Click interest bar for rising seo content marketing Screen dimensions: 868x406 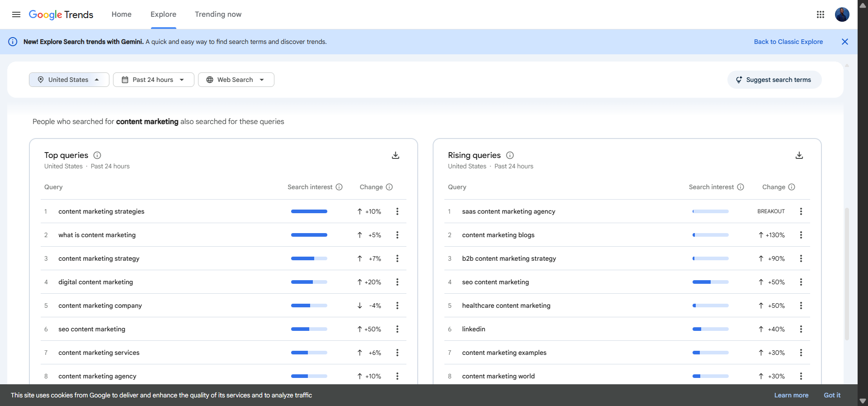(711, 282)
